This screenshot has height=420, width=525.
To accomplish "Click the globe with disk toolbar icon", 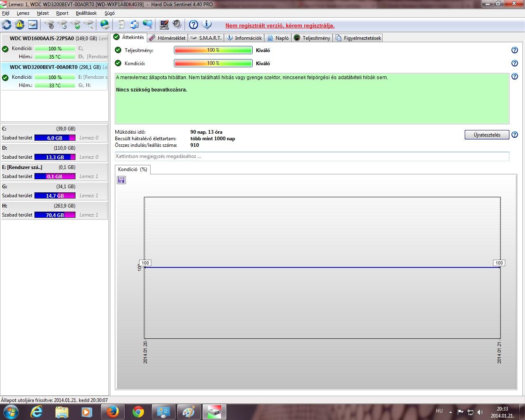I will (x=105, y=25).
